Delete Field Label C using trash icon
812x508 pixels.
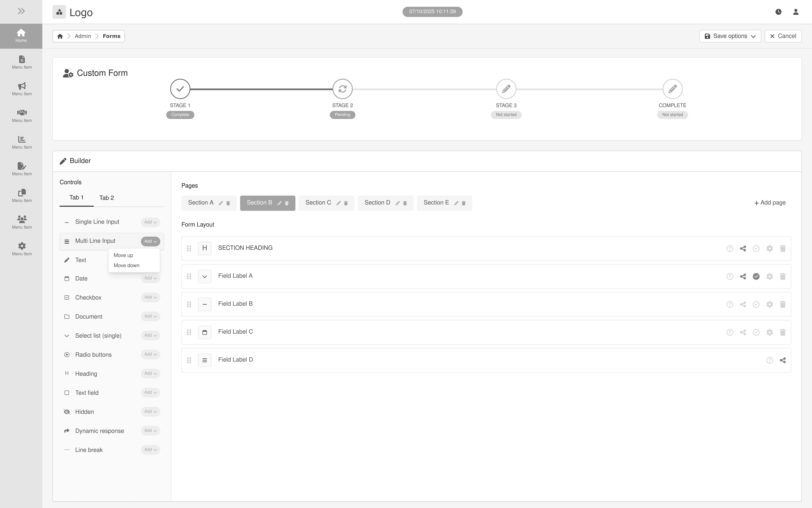[x=782, y=332]
